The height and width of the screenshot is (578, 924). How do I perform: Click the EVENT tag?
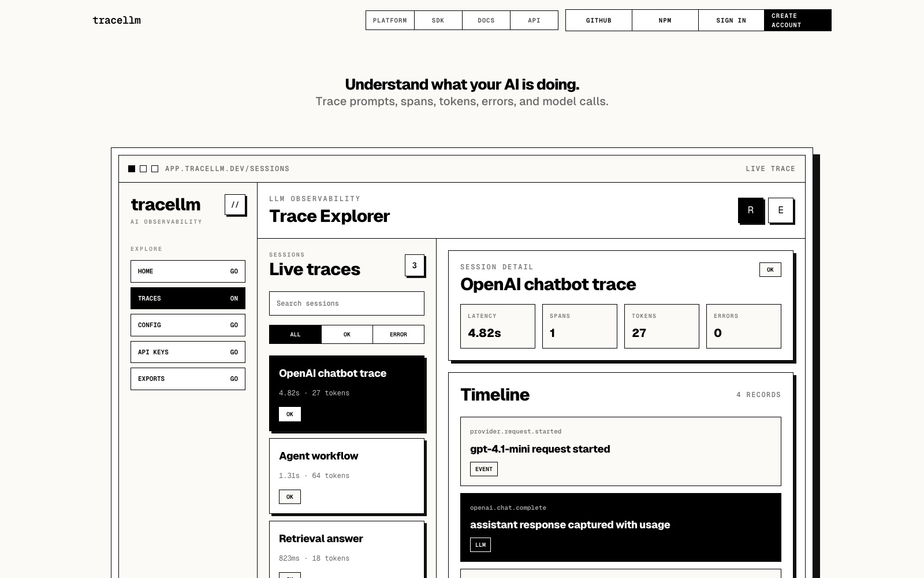click(484, 469)
